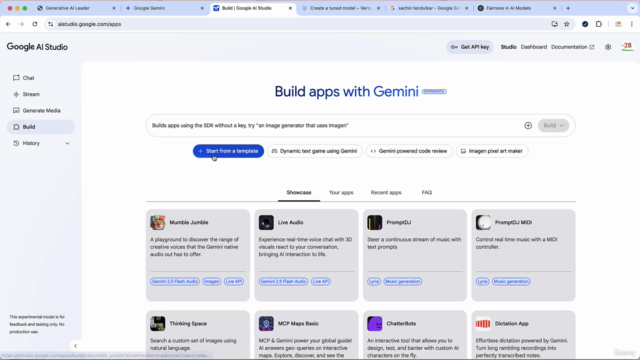
Task: Click Imagen tag on Mumble Jumble card
Action: 211,281
